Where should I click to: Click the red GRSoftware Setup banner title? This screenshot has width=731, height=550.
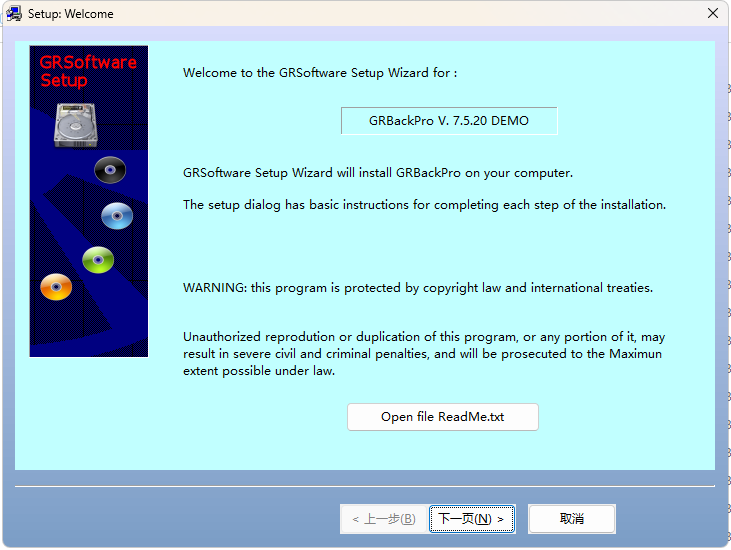point(88,71)
